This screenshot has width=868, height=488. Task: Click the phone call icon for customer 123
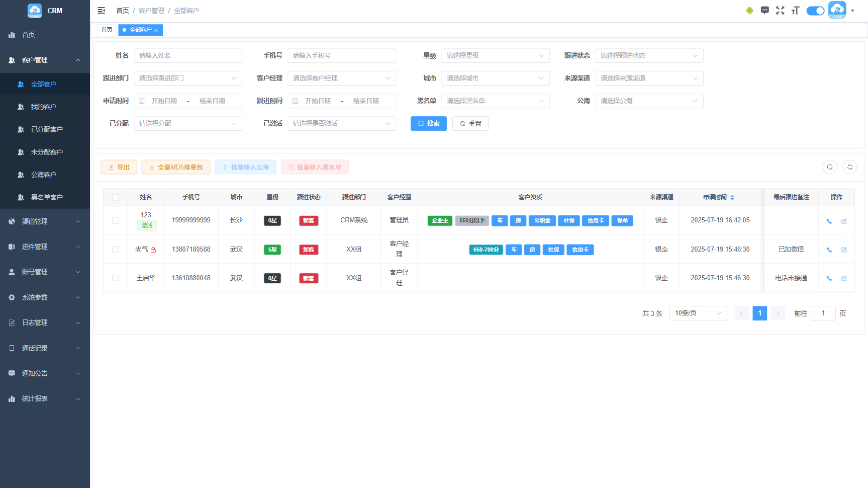click(829, 221)
